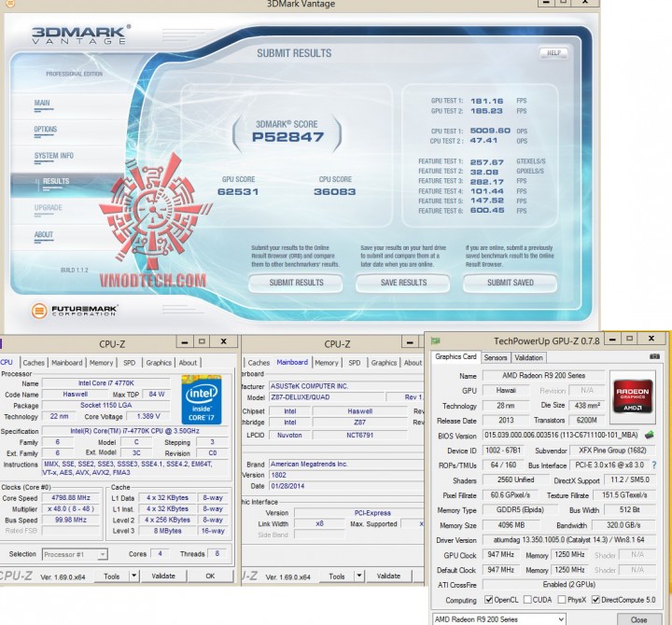The width and height of the screenshot is (672, 625).
Task: Switch to Memory tab in middle CPU-Z window
Action: coord(327,363)
